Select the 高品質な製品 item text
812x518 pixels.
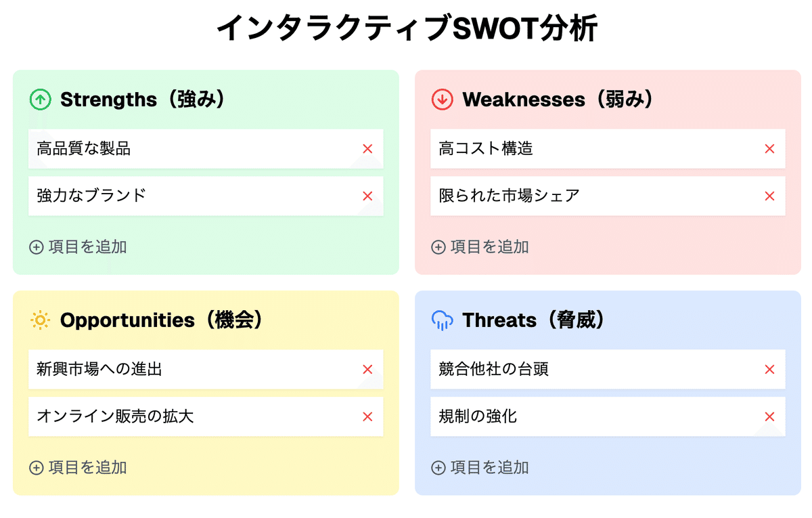[84, 149]
